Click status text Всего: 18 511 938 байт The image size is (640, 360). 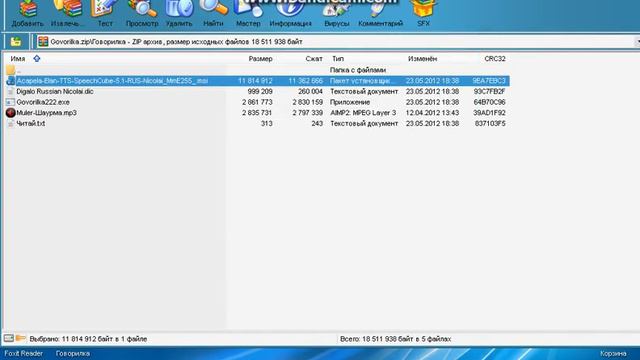point(396,339)
